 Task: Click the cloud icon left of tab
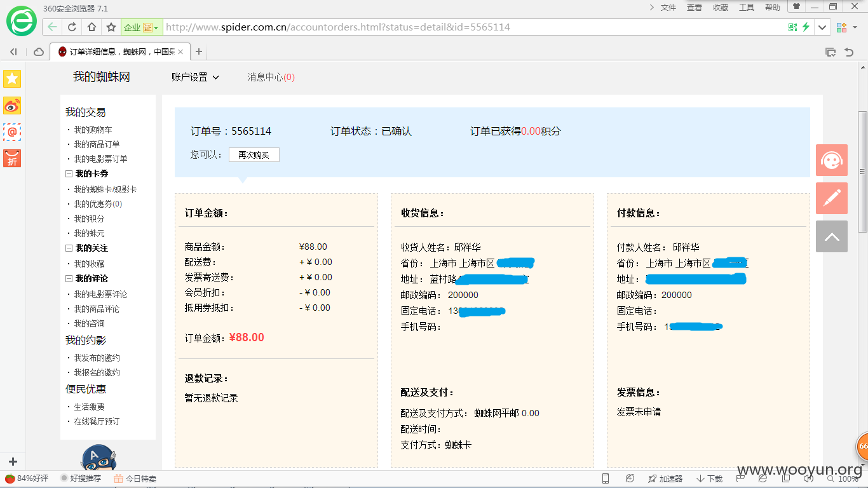click(x=39, y=52)
